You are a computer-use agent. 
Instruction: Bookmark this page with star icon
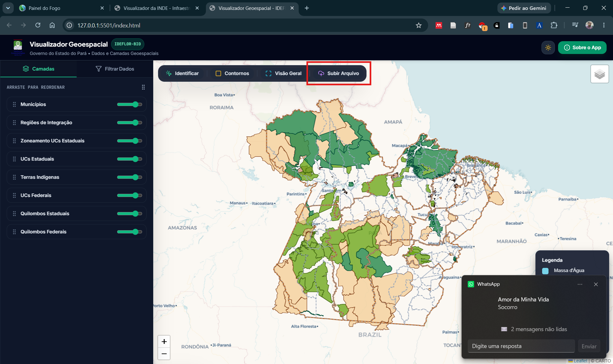419,25
